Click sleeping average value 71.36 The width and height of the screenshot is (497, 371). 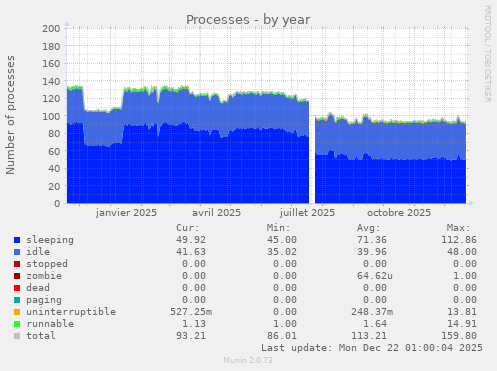pyautogui.click(x=372, y=240)
